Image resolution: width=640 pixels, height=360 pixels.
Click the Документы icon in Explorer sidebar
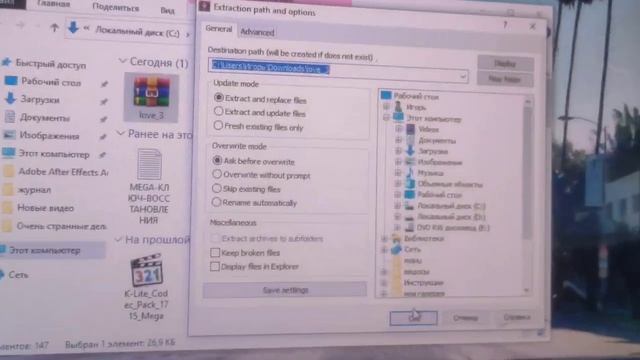pyautogui.click(x=10, y=117)
